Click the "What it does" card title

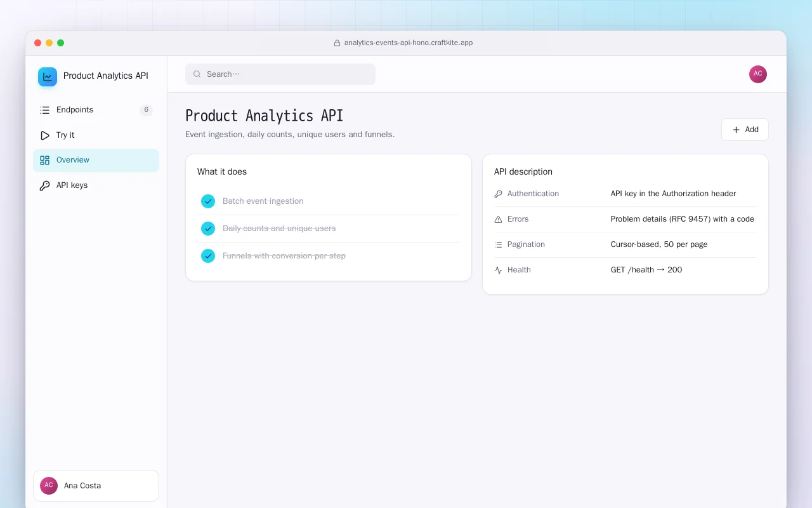click(222, 171)
